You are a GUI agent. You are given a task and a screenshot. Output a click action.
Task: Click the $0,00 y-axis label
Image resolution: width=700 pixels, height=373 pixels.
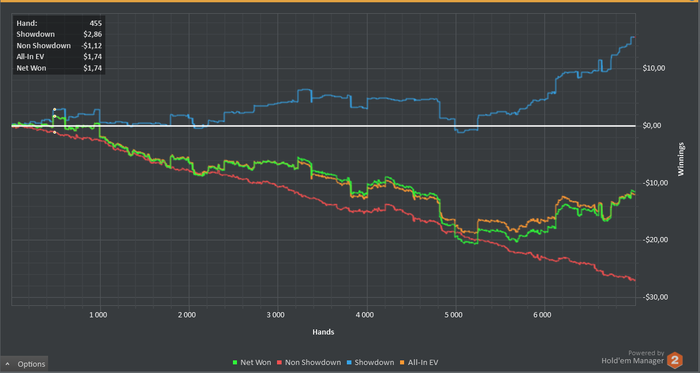(653, 126)
